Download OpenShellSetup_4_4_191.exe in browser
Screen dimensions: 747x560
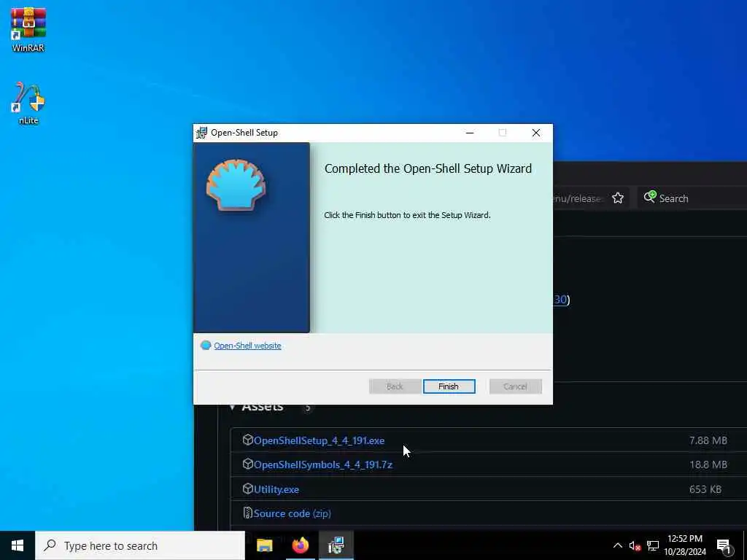319,440
